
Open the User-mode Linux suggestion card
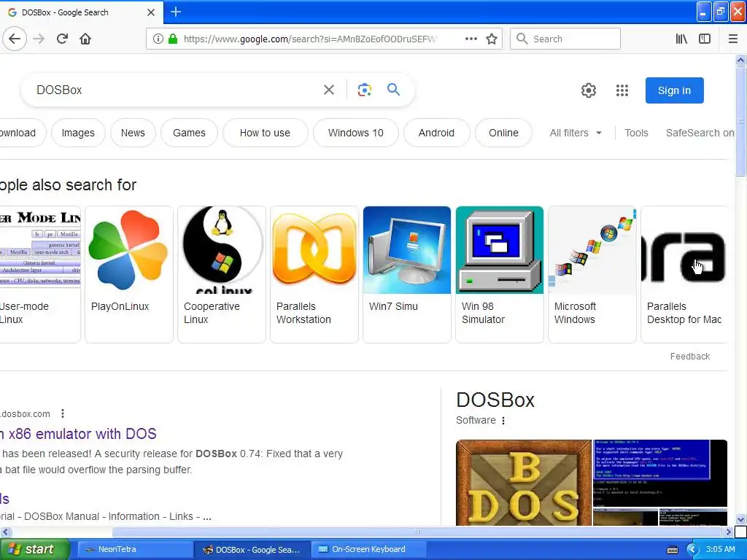pyautogui.click(x=40, y=274)
